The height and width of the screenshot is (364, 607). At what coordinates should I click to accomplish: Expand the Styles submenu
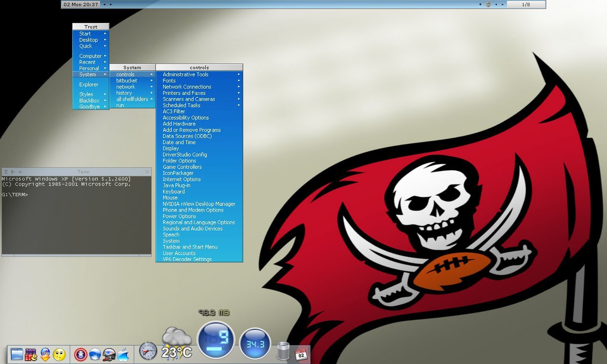coord(91,94)
